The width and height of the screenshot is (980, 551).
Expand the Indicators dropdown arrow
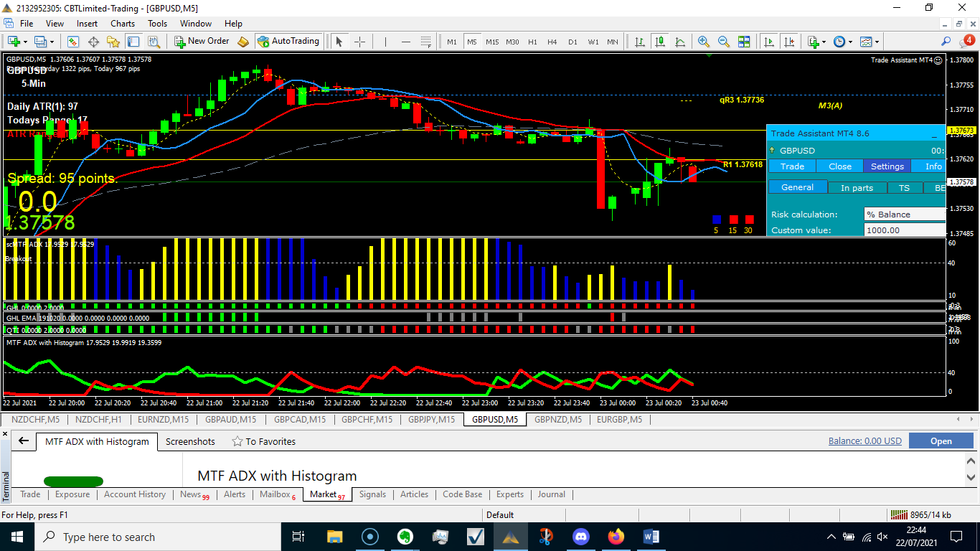tap(824, 42)
